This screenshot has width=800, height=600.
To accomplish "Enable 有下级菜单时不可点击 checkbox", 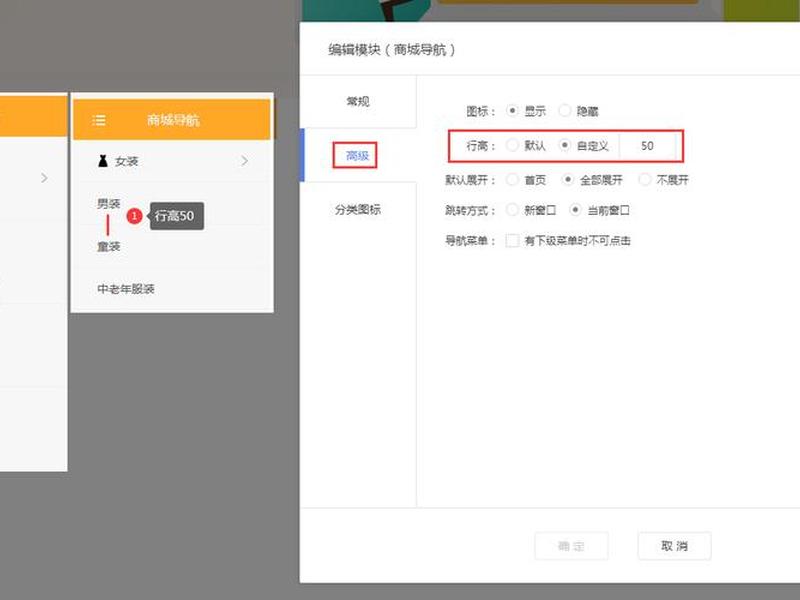I will pos(512,240).
